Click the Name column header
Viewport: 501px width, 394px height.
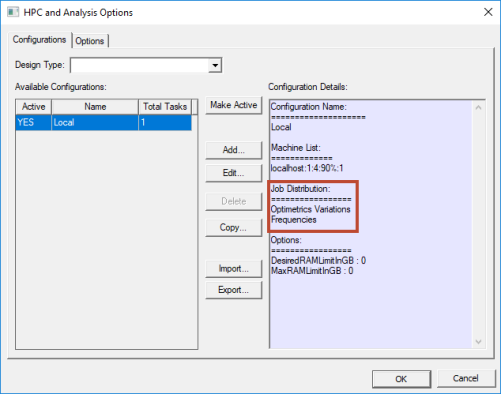click(x=95, y=107)
